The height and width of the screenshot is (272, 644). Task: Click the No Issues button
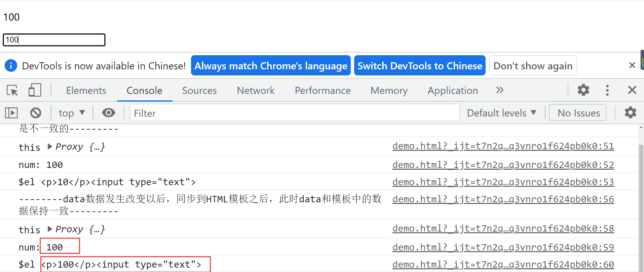[x=578, y=112]
